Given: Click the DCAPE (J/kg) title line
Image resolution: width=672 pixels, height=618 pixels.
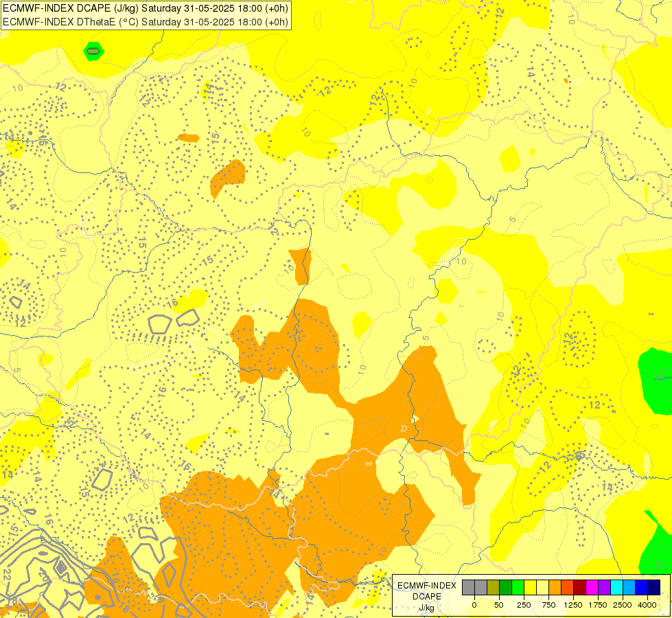Looking at the screenshot, I should [146, 8].
